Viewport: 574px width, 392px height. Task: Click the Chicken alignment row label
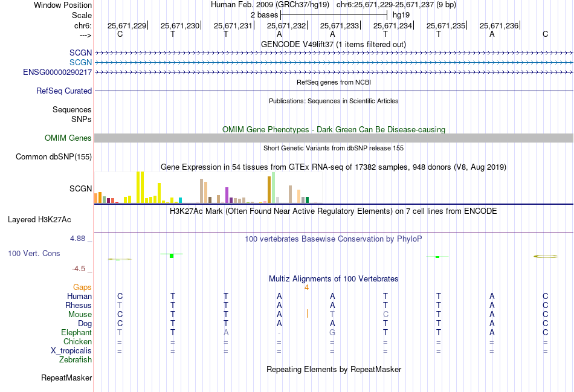coord(77,341)
